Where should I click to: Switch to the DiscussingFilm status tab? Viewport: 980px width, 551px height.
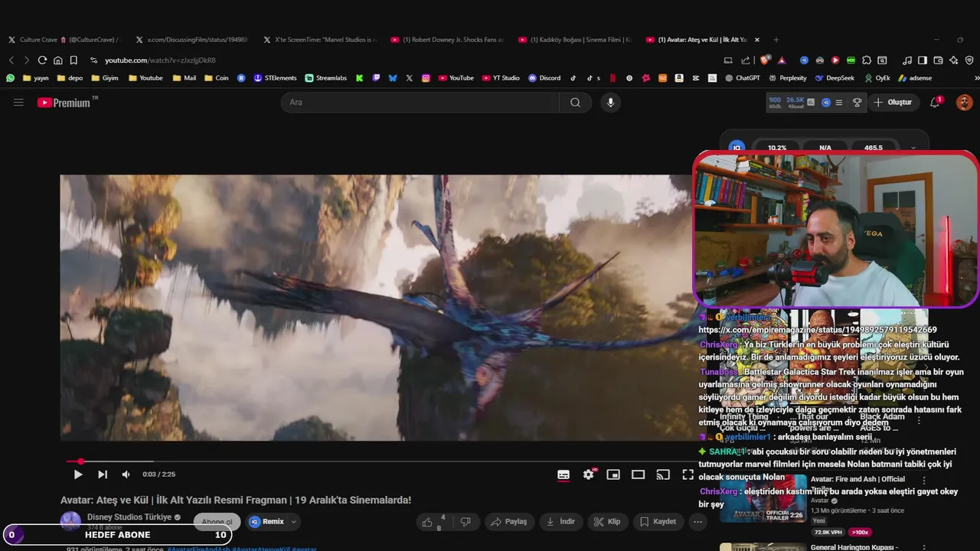[191, 39]
